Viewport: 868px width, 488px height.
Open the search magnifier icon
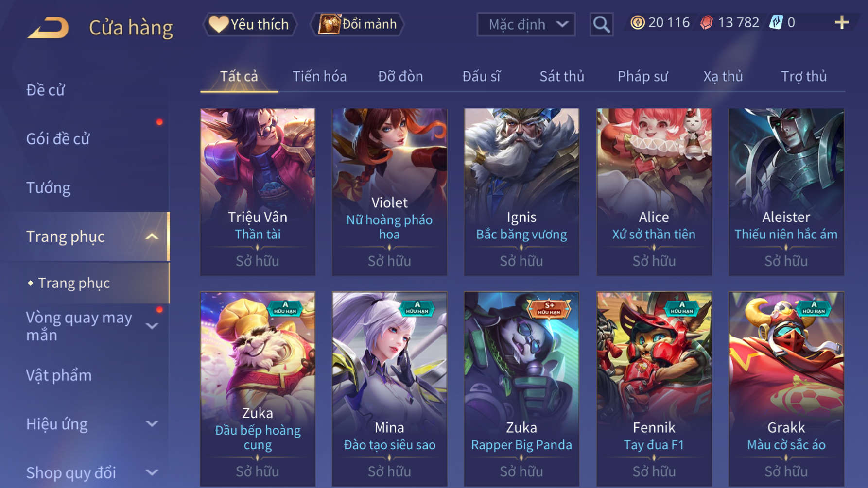(x=601, y=24)
